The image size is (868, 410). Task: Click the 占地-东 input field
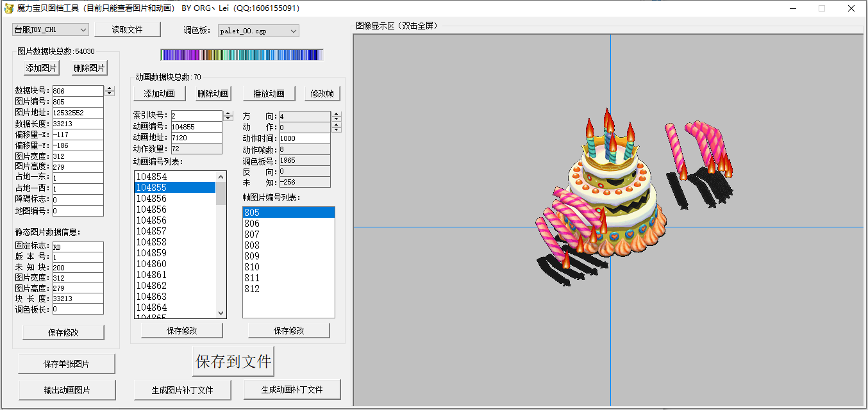78,178
